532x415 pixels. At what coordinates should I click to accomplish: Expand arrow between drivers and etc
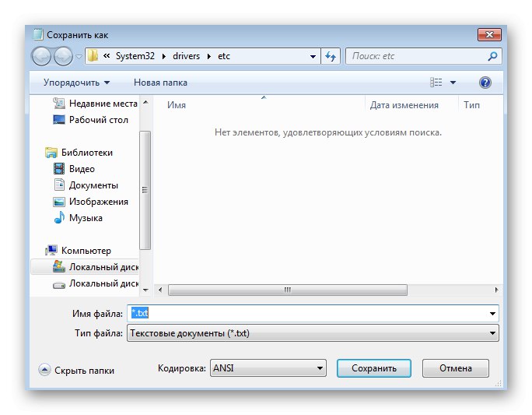209,56
